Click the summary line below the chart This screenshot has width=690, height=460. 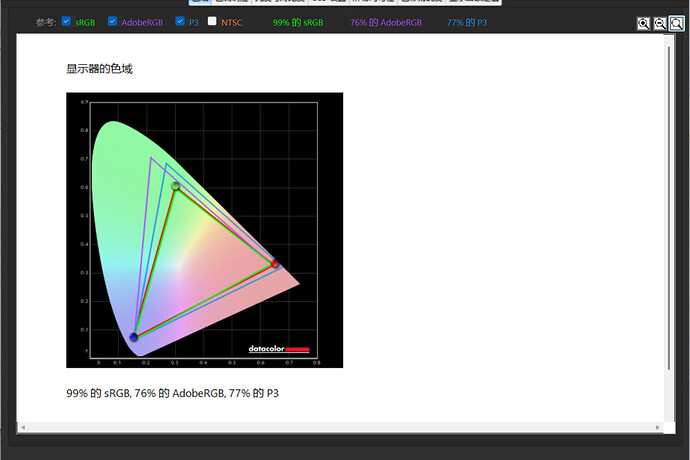172,393
